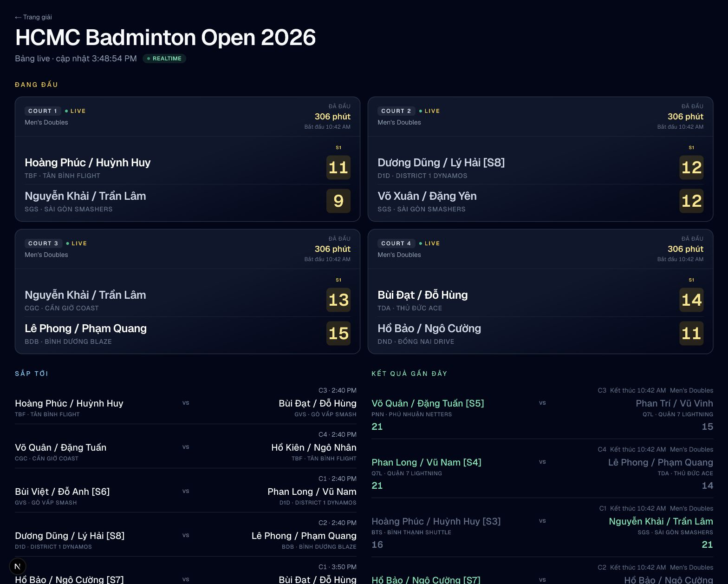Click score 14 for Lê Phong in results
Image resolution: width=728 pixels, height=584 pixels.
click(708, 486)
